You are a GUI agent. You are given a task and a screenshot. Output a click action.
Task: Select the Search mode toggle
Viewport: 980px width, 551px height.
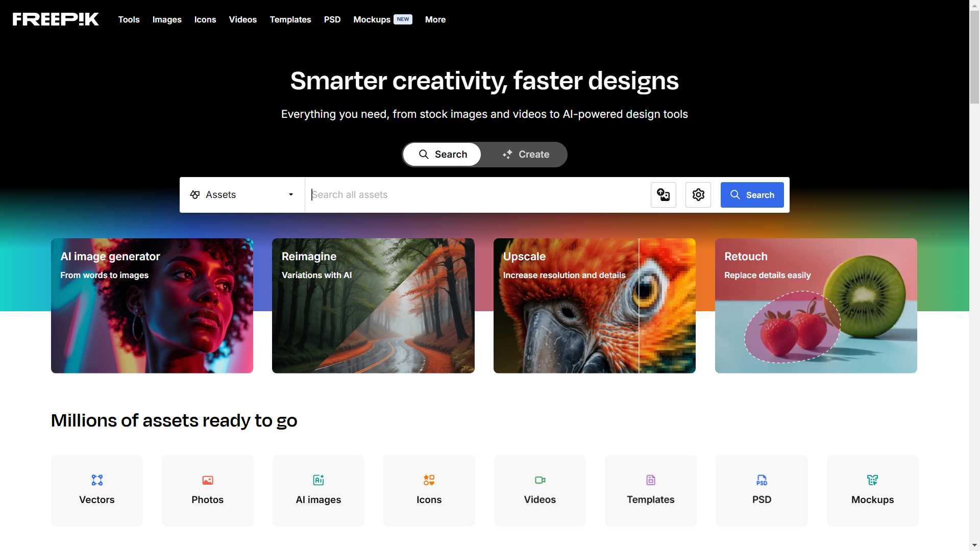[443, 155]
